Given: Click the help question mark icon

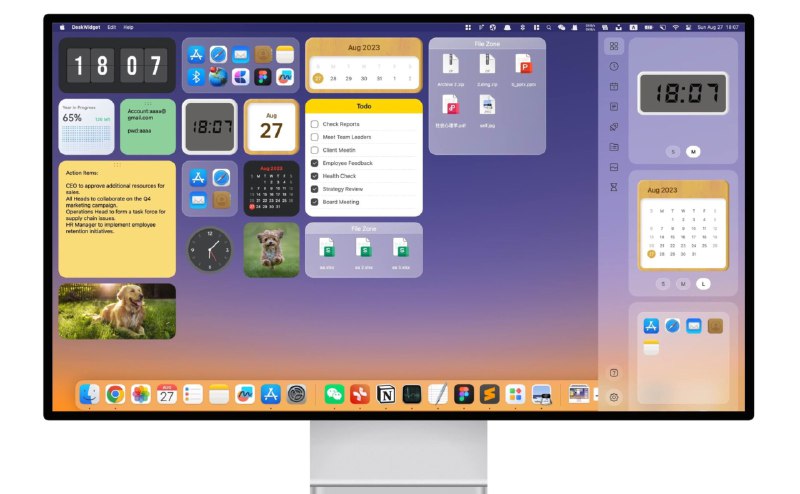Looking at the screenshot, I should click(x=614, y=373).
